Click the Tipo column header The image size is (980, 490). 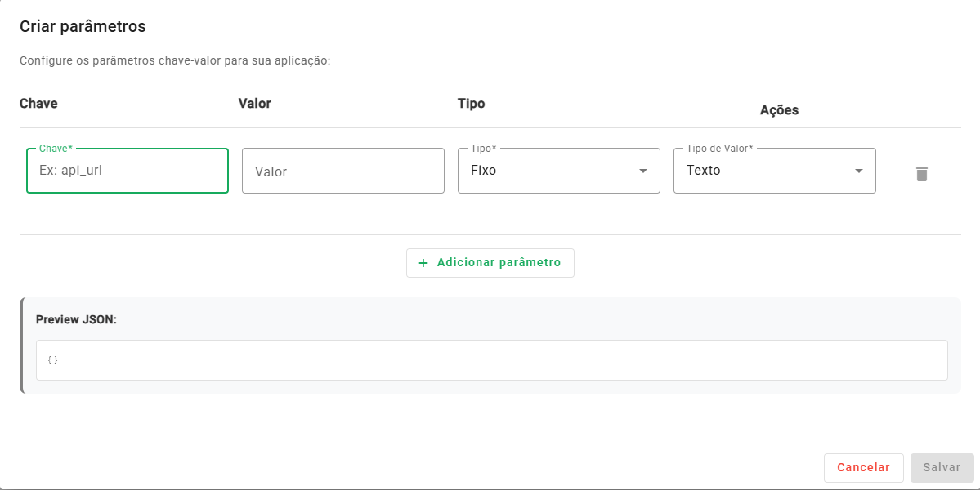click(x=471, y=104)
